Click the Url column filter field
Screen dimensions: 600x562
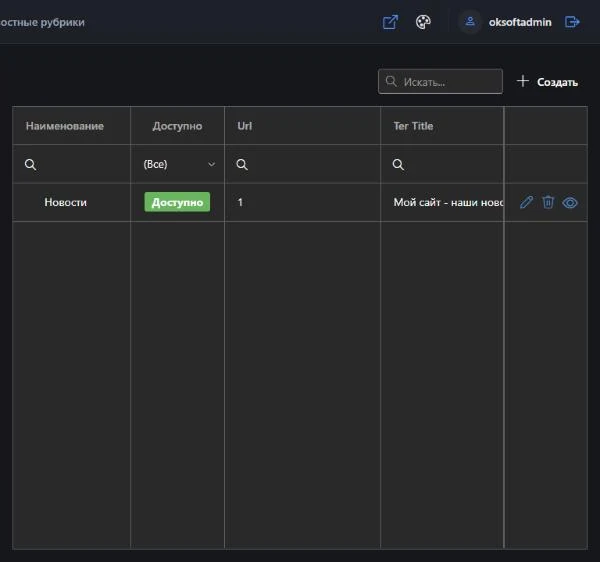[302, 165]
